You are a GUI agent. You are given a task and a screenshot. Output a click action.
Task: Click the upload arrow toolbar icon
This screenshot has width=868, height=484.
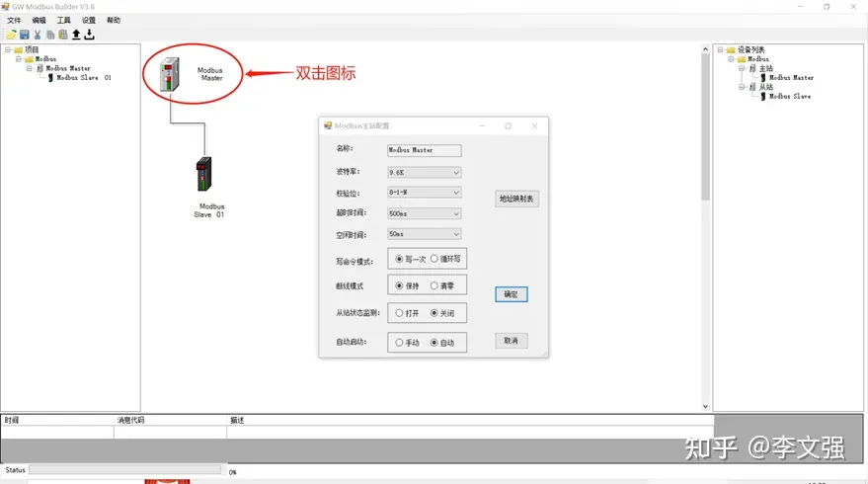click(x=76, y=35)
